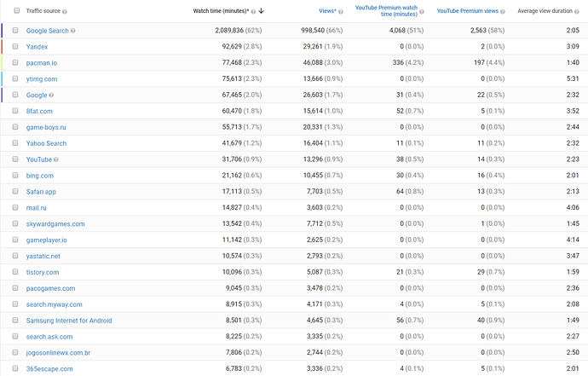Click help icon next to Average view duration
Screen dimensions: 588x376
(x=577, y=12)
